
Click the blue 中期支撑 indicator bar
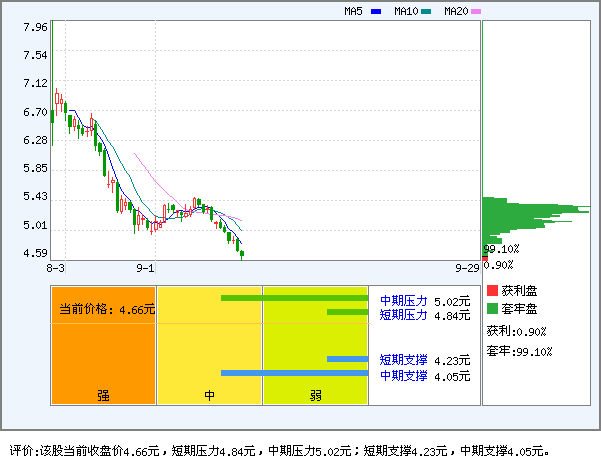pos(294,373)
